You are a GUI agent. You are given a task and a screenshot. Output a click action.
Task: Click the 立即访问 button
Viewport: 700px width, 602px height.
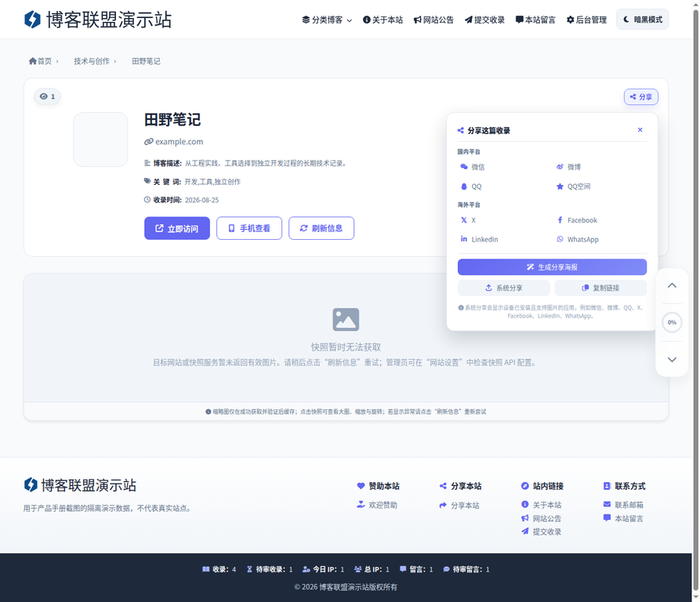point(177,228)
